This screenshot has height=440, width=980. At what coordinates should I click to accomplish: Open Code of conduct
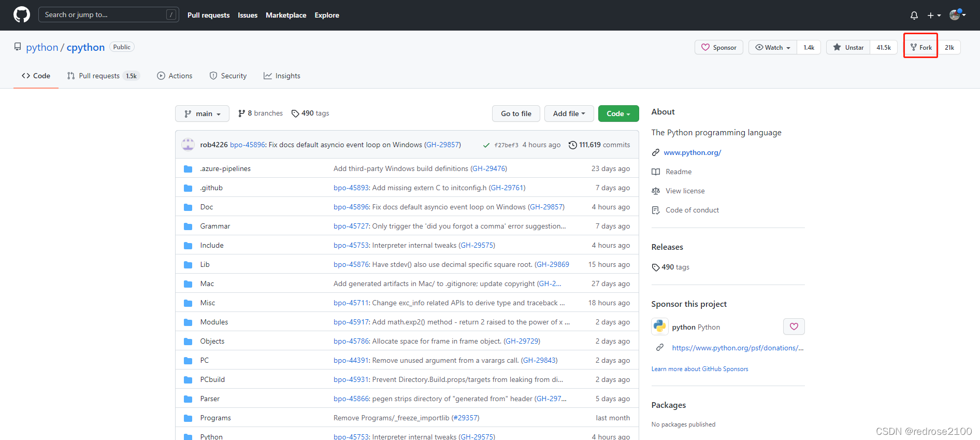692,210
